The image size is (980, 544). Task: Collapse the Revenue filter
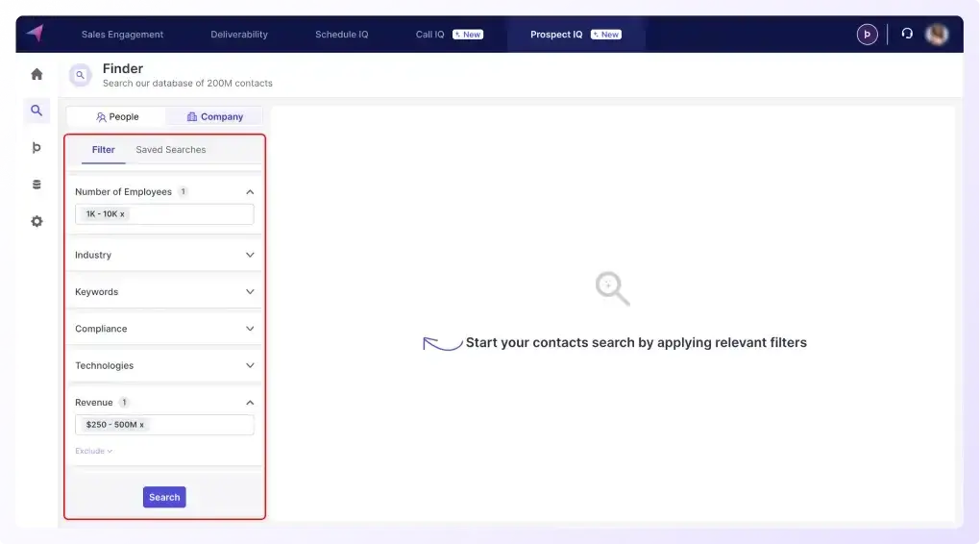coord(250,403)
